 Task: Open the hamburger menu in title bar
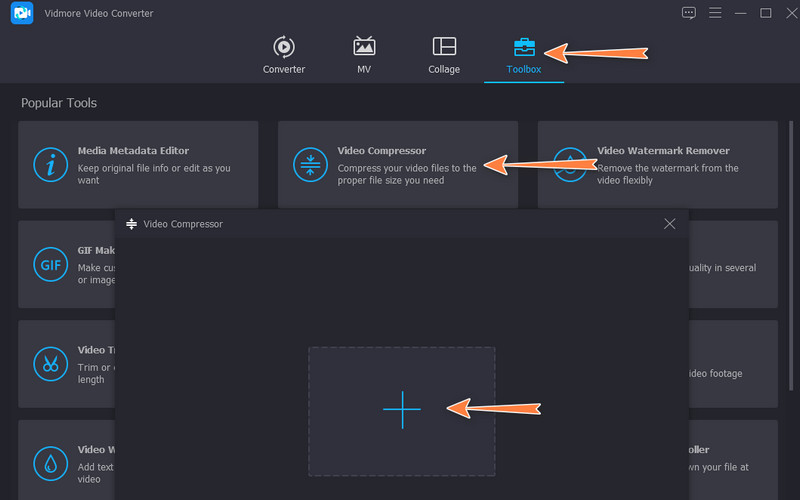tap(714, 13)
